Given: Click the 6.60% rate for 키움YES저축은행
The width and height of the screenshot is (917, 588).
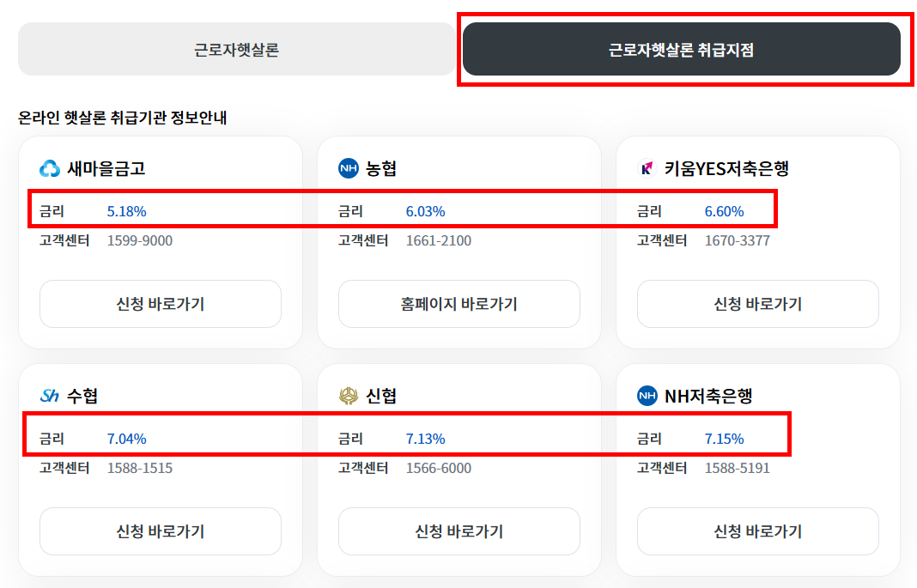Looking at the screenshot, I should [x=724, y=210].
